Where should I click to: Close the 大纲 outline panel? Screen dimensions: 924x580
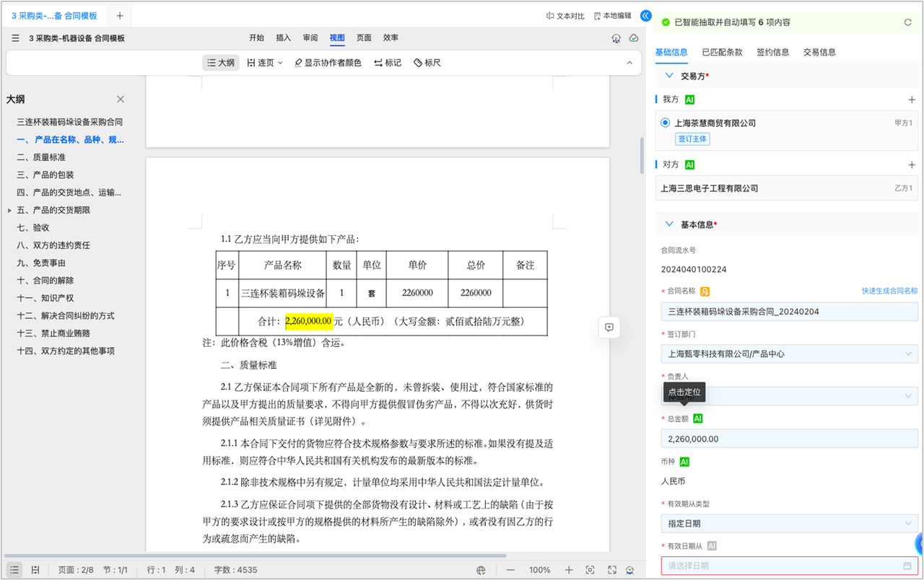point(121,100)
